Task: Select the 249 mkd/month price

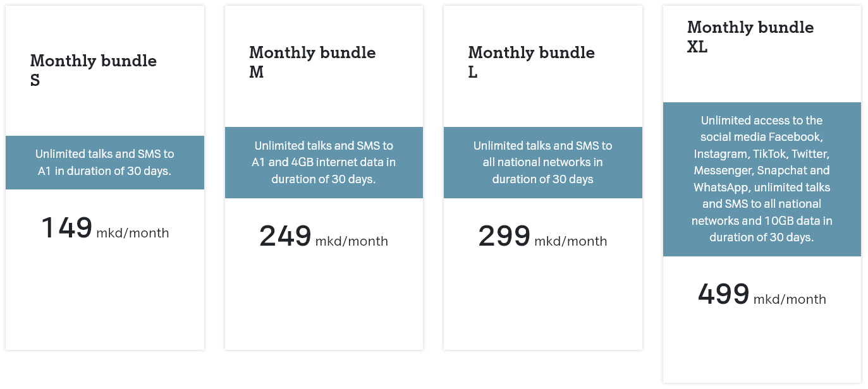Action: [324, 236]
